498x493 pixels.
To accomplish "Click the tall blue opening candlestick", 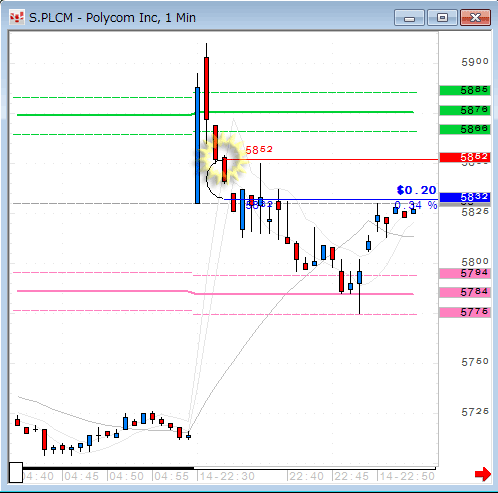I will coord(197,145).
